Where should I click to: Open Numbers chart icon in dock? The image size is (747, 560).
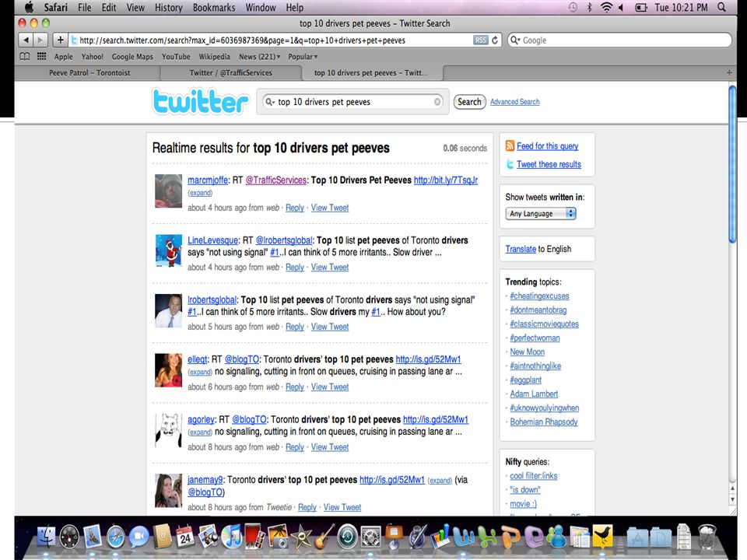coord(440,537)
